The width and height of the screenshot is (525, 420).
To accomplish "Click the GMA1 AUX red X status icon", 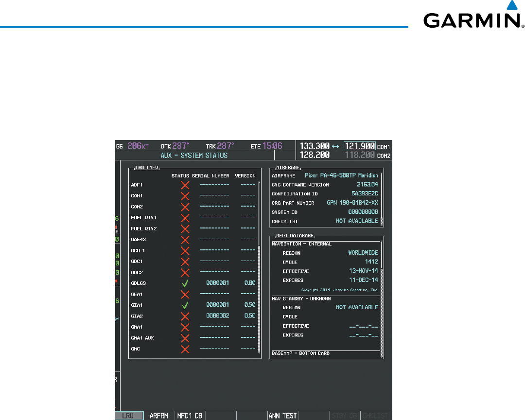I will coord(185,338).
